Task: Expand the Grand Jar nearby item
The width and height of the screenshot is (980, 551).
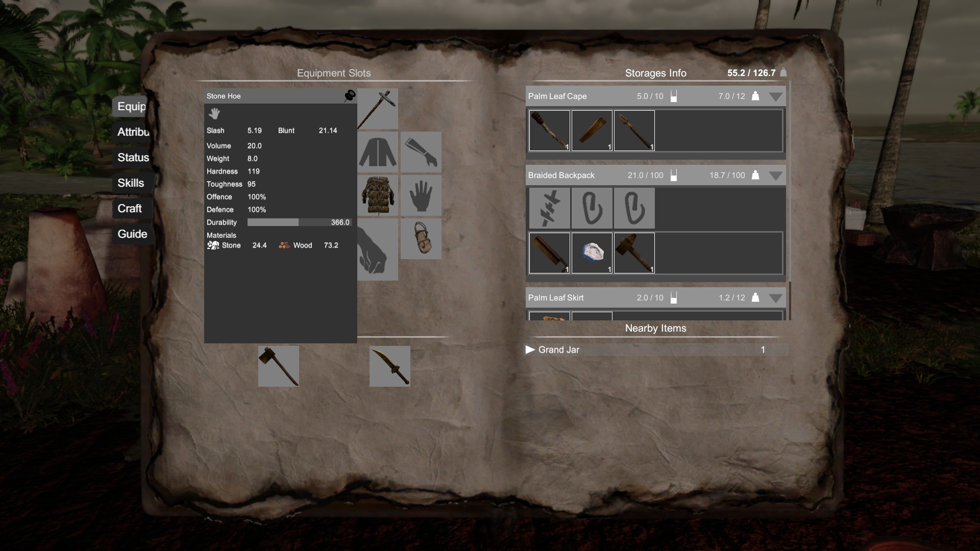Action: pos(530,349)
